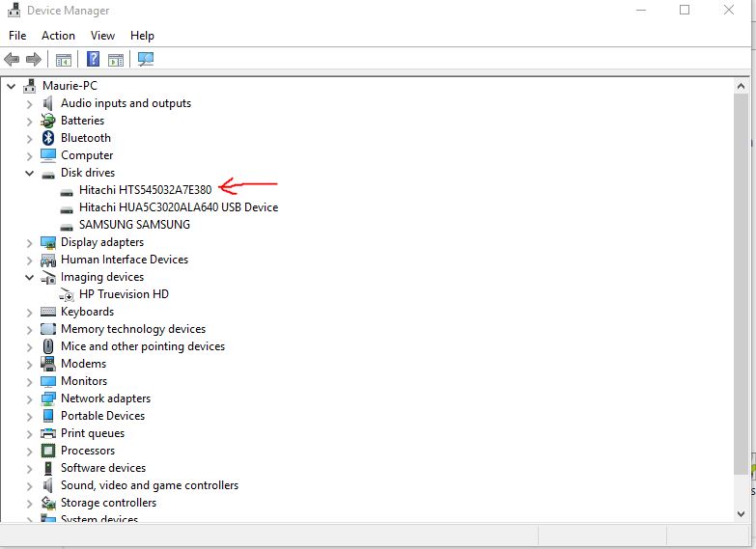Open the View menu

pos(102,36)
